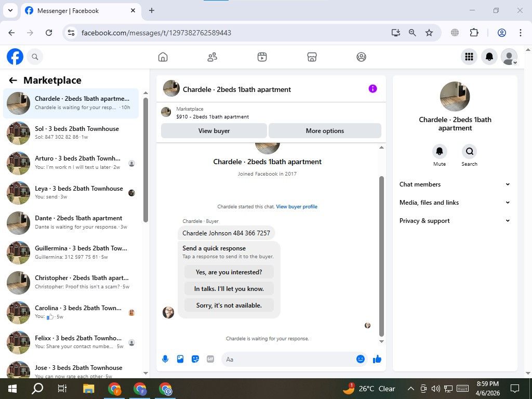Image resolution: width=532 pixels, height=399 pixels.
Task: Open Christopher 2beds 1bath chat
Action: tap(71, 282)
